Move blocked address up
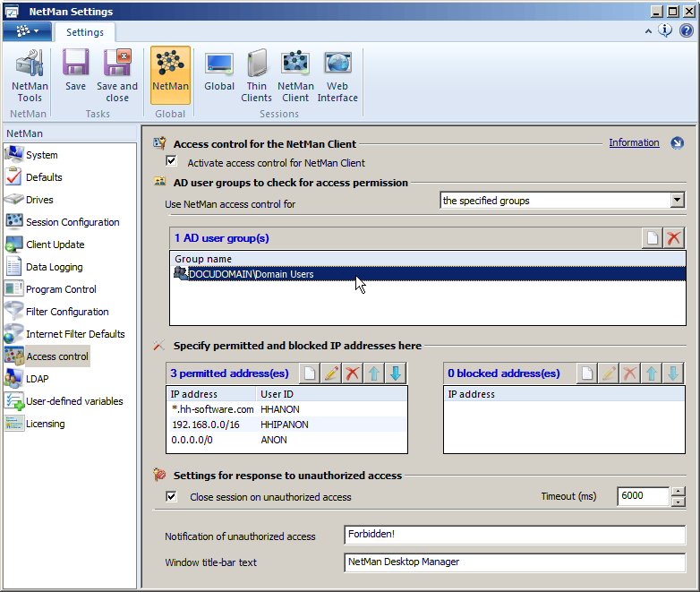Image resolution: width=700 pixels, height=592 pixels. click(652, 373)
